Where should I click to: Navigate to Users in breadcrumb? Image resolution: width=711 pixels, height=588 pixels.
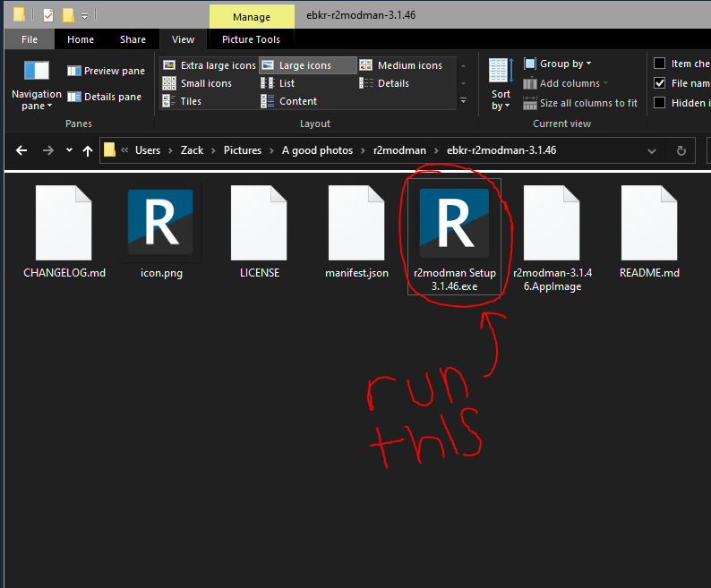[x=148, y=150]
